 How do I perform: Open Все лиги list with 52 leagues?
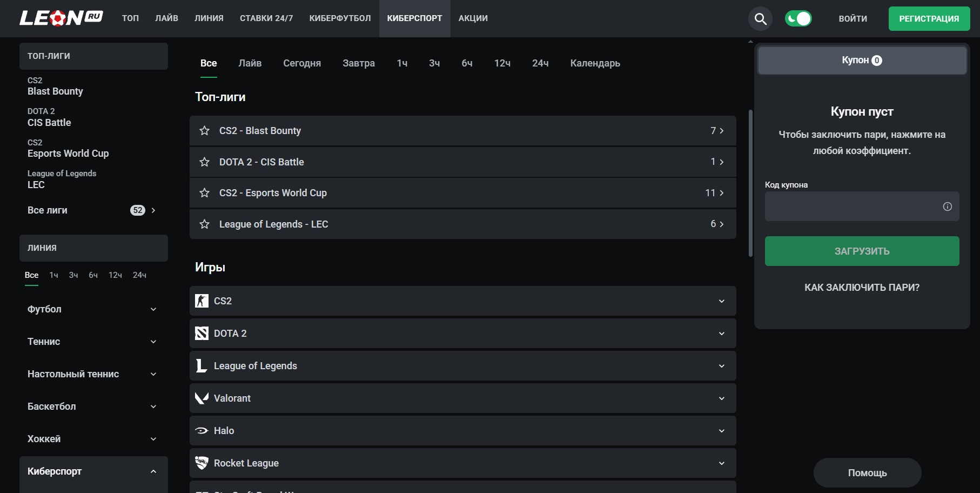click(93, 210)
